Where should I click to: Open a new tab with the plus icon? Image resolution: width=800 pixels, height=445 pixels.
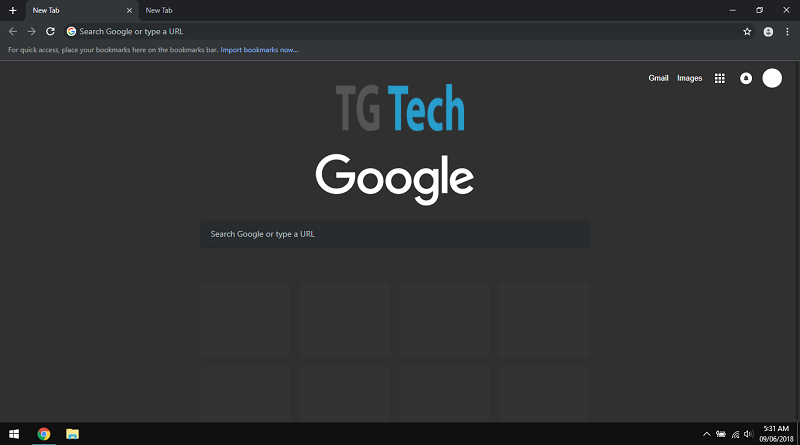point(12,10)
